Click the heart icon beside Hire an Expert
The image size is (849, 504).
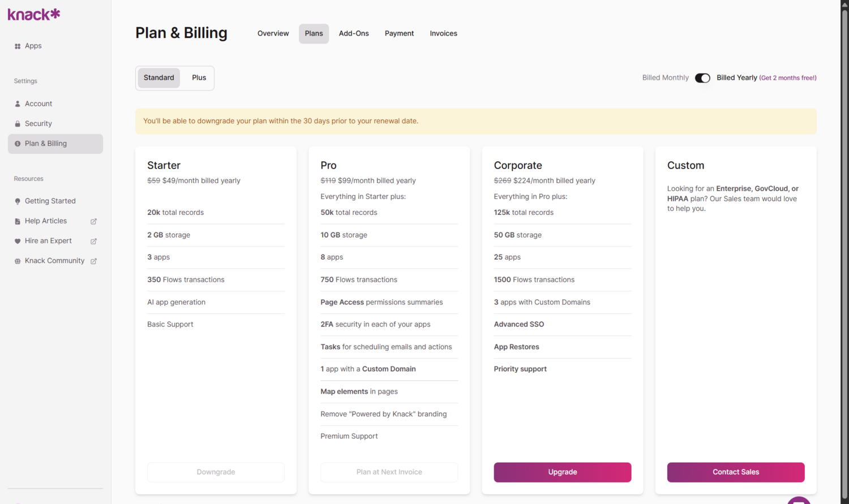pos(18,240)
